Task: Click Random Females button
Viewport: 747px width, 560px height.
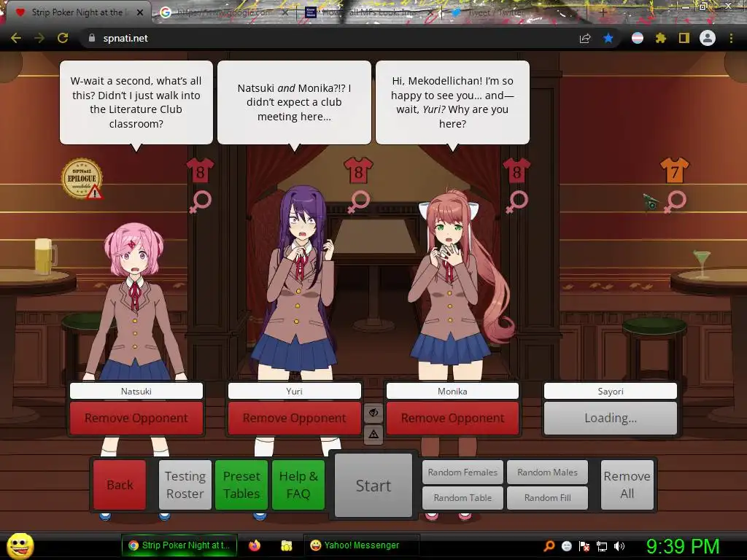Action: 462,472
